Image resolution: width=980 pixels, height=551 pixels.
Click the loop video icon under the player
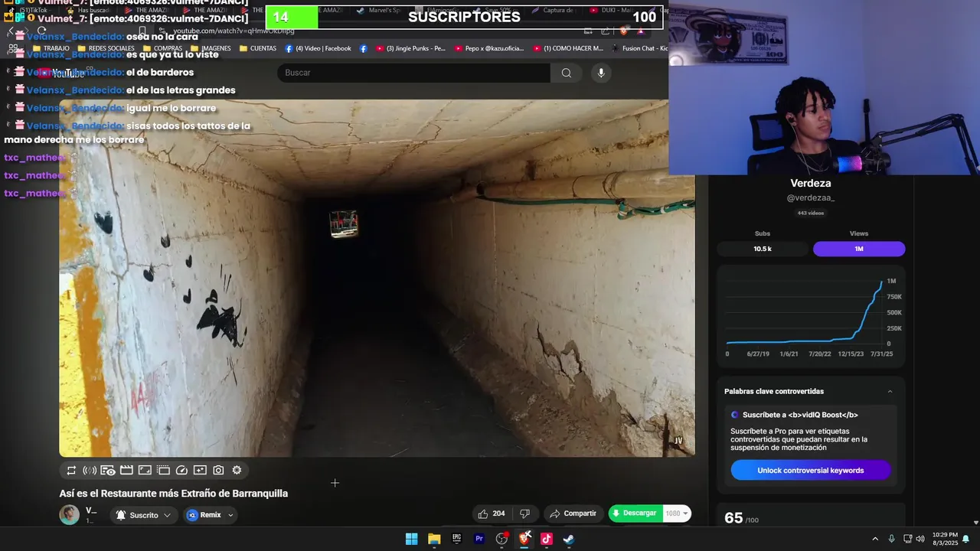pos(71,471)
